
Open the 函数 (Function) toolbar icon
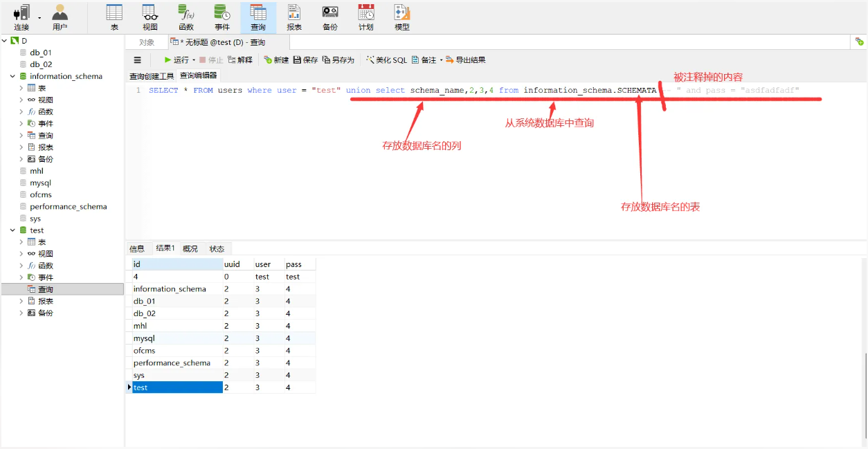186,17
